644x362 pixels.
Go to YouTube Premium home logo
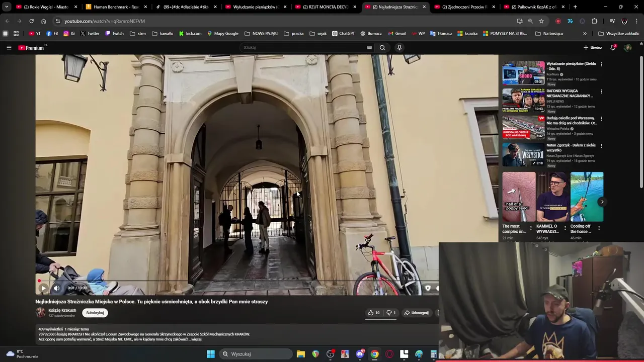coord(32,48)
